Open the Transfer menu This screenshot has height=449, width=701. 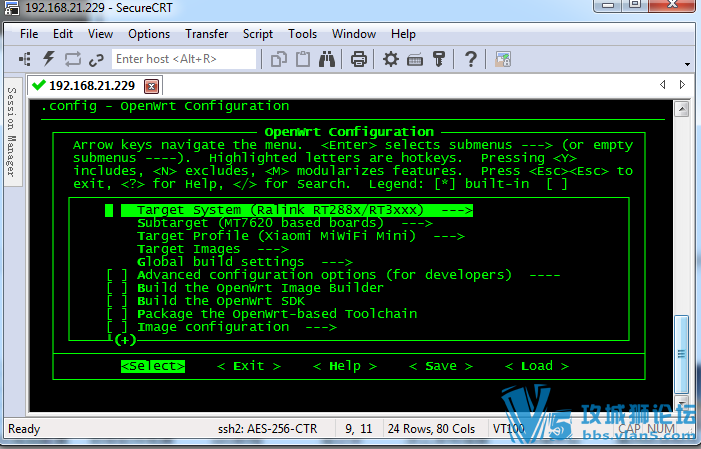[x=207, y=34]
